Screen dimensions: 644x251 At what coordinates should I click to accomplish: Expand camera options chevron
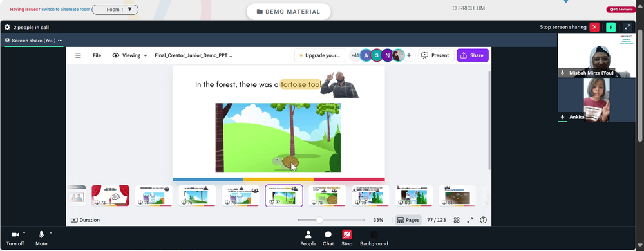[24, 232]
